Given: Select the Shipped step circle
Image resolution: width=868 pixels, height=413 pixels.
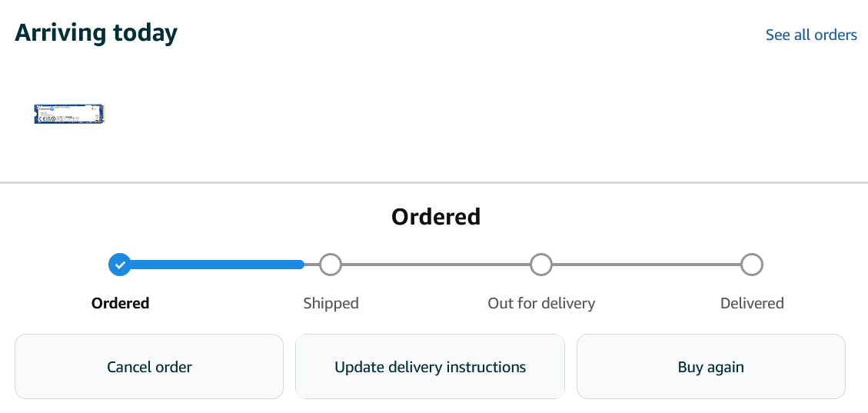Looking at the screenshot, I should pos(331,265).
